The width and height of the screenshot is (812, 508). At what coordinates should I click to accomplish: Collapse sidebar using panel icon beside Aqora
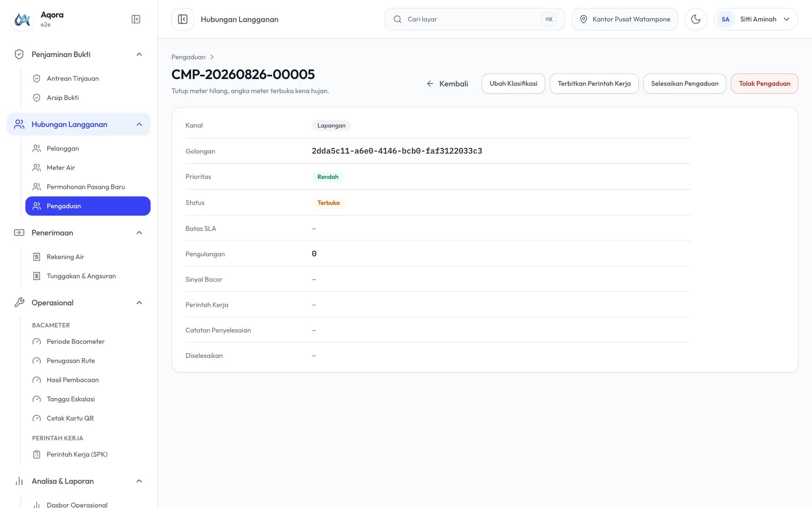tap(136, 19)
